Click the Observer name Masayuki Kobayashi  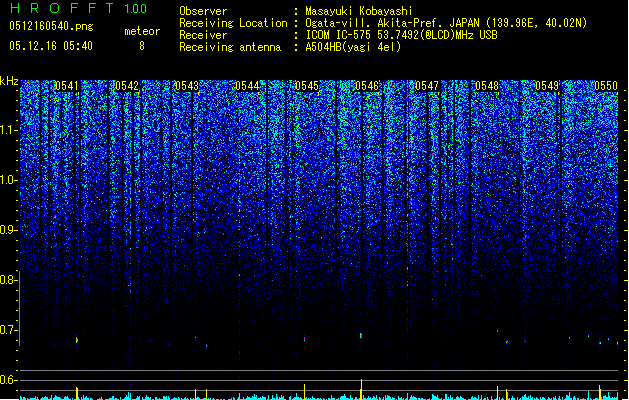pyautogui.click(x=359, y=11)
